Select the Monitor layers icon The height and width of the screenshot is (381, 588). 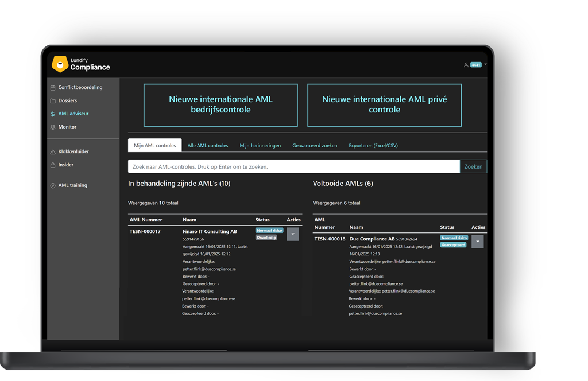tap(53, 127)
